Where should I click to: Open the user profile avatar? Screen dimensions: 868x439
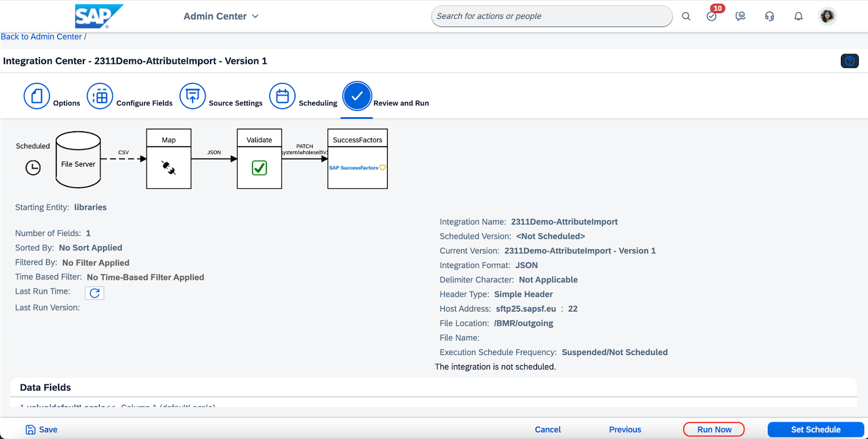tap(827, 16)
